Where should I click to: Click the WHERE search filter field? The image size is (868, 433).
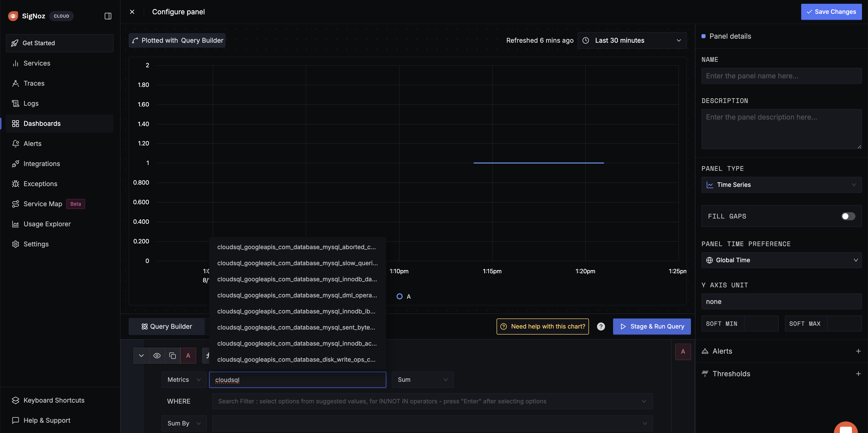(432, 401)
